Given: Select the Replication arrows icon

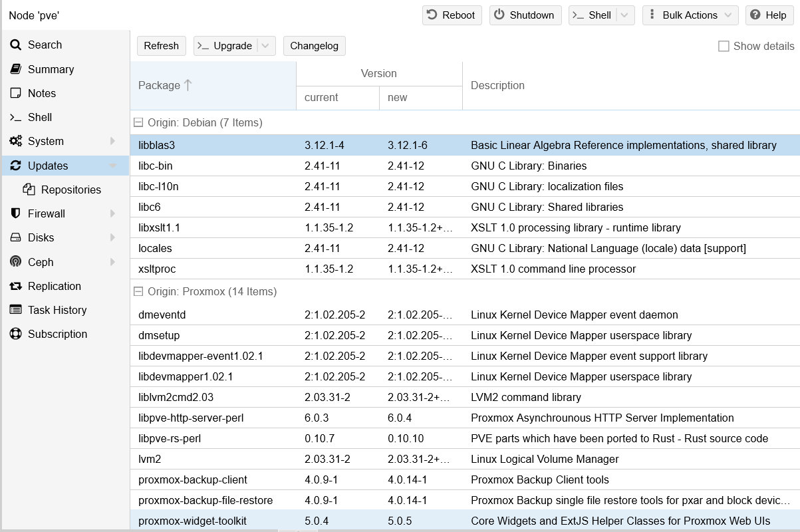Looking at the screenshot, I should 16,286.
